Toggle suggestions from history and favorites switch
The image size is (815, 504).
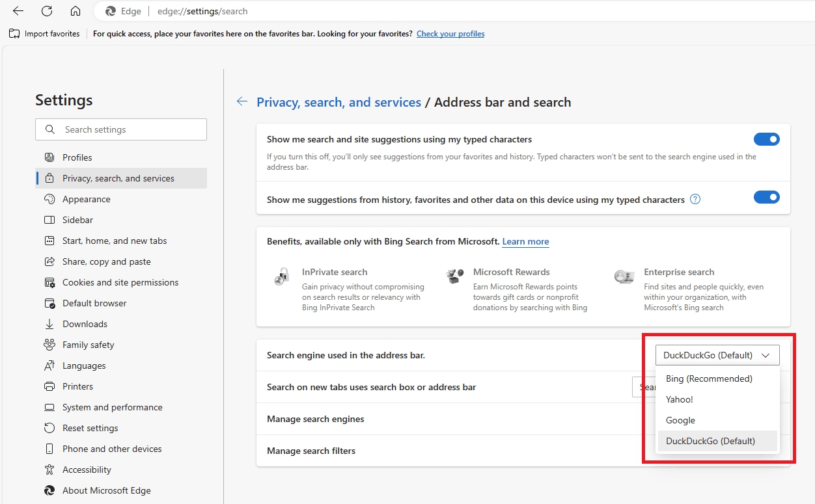pos(767,197)
